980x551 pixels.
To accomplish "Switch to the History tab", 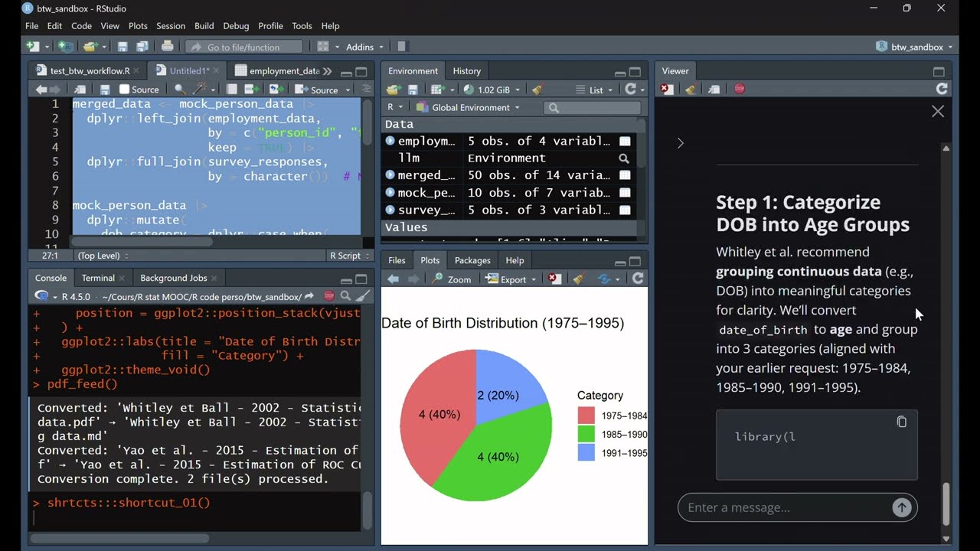I will (x=467, y=71).
